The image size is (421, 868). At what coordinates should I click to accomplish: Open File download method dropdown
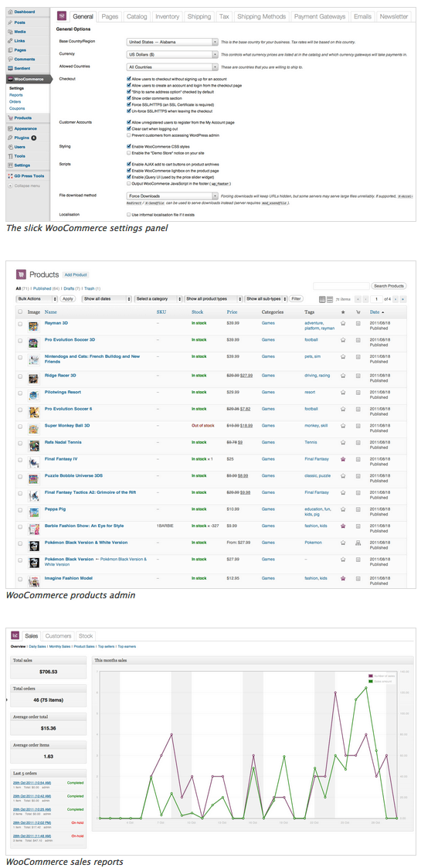pyautogui.click(x=172, y=196)
